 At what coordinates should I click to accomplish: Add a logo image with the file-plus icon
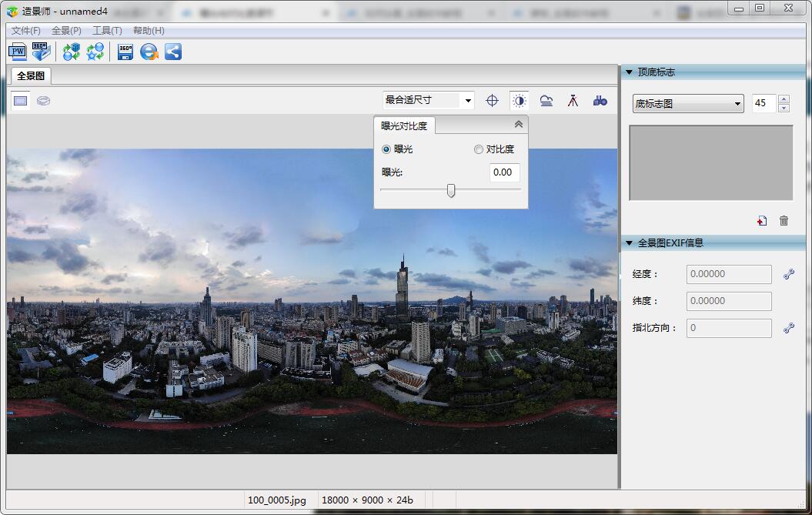[x=762, y=221]
